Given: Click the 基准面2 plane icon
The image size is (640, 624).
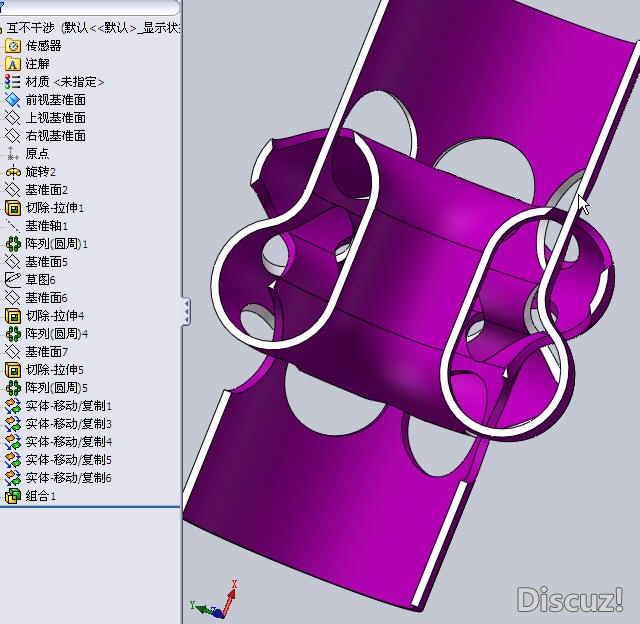Looking at the screenshot, I should (13, 190).
